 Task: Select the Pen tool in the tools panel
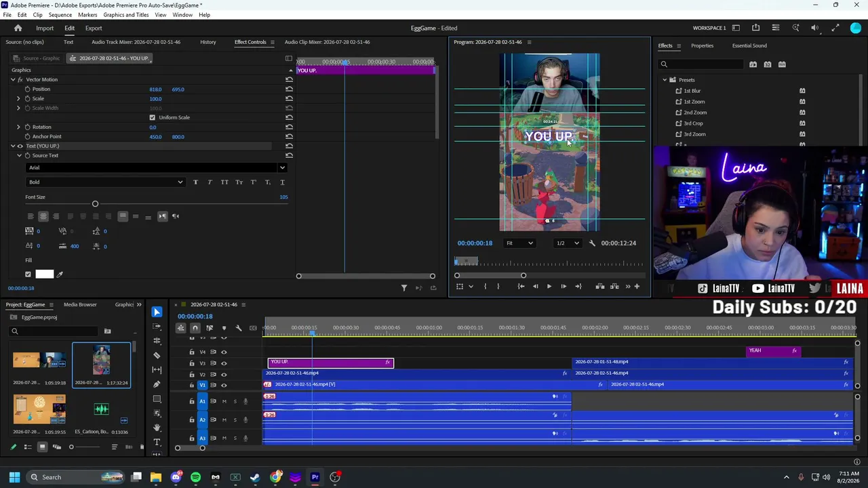point(157,384)
